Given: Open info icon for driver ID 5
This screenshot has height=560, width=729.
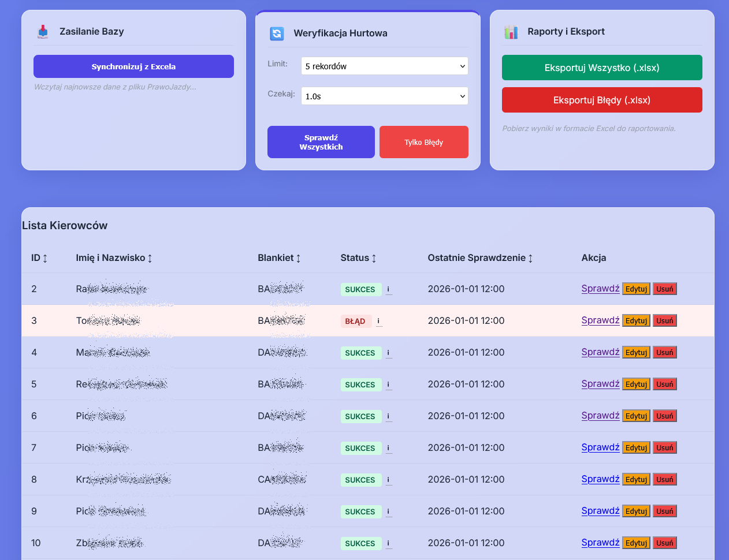Looking at the screenshot, I should tap(388, 384).
